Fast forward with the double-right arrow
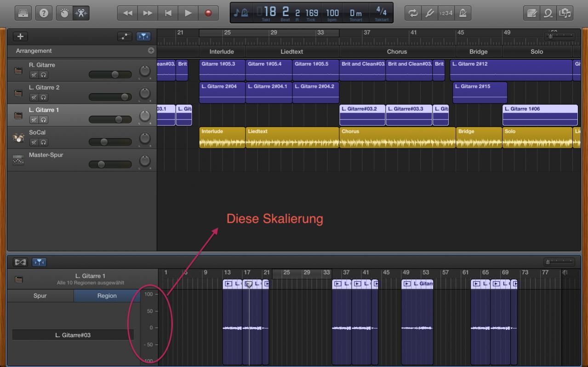Screen dimensions: 588x367 (148, 13)
